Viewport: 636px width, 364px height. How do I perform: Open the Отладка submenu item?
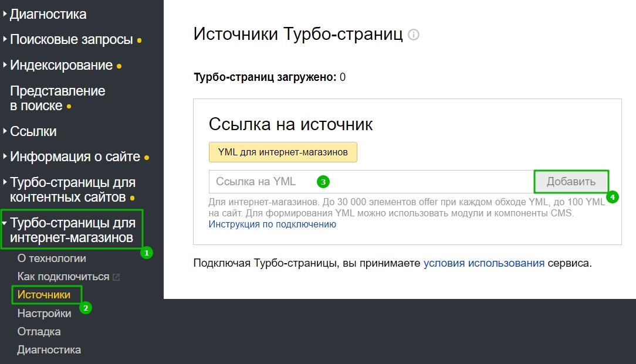(x=39, y=332)
